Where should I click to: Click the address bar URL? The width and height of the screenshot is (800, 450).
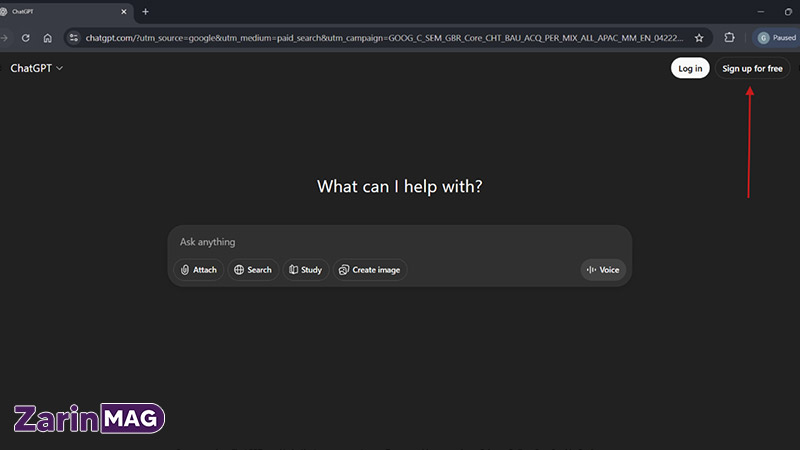(x=384, y=38)
